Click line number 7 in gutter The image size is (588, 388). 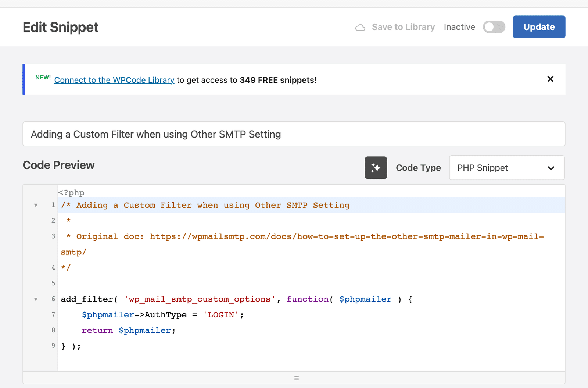[x=53, y=314]
